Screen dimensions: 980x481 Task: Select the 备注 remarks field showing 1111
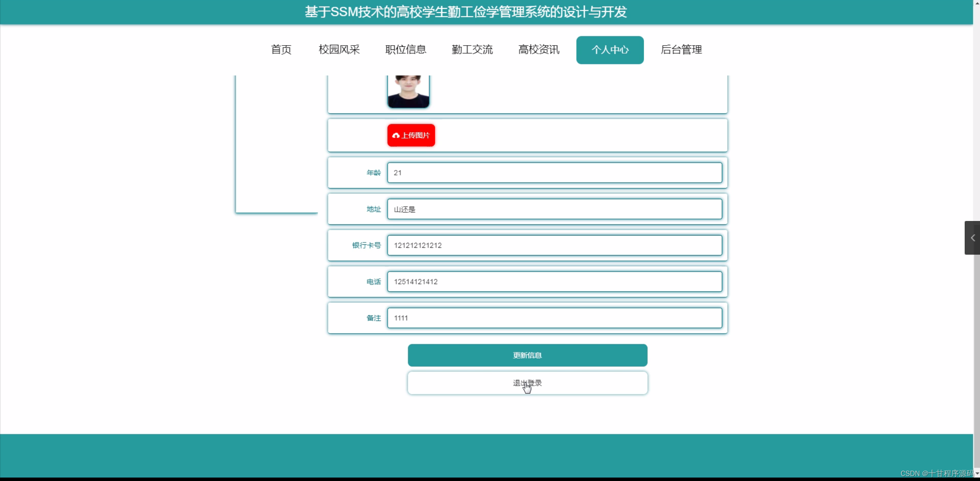554,317
